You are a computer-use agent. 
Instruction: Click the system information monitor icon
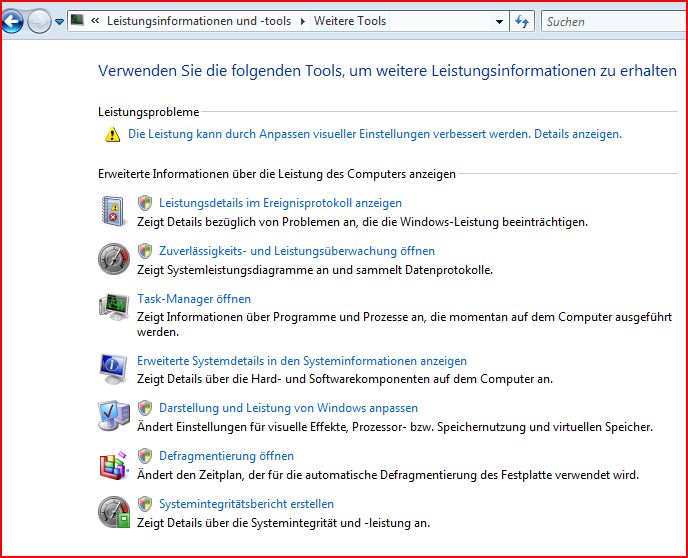point(113,369)
